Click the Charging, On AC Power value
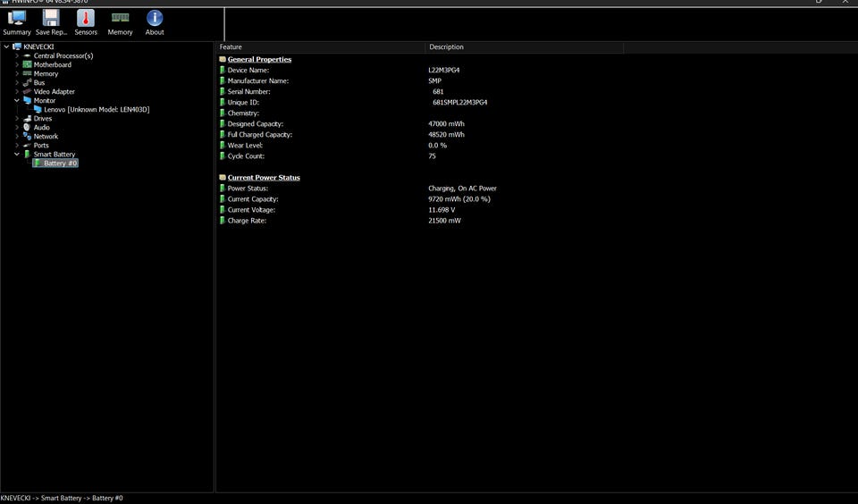This screenshot has width=858, height=504. click(x=462, y=189)
